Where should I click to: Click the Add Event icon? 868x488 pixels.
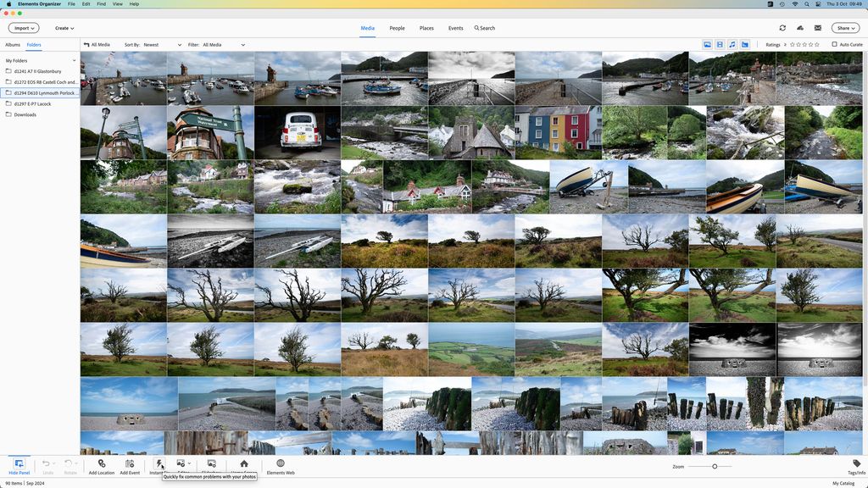pyautogui.click(x=131, y=464)
